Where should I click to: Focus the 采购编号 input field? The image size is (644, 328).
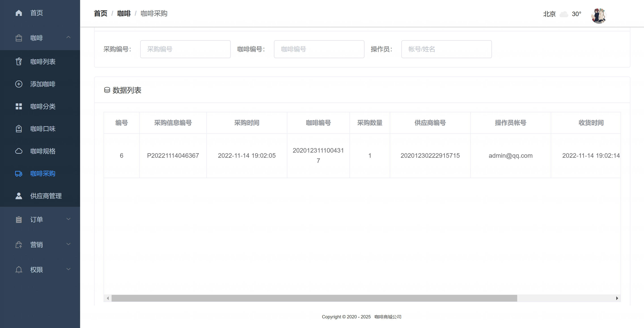coord(185,49)
